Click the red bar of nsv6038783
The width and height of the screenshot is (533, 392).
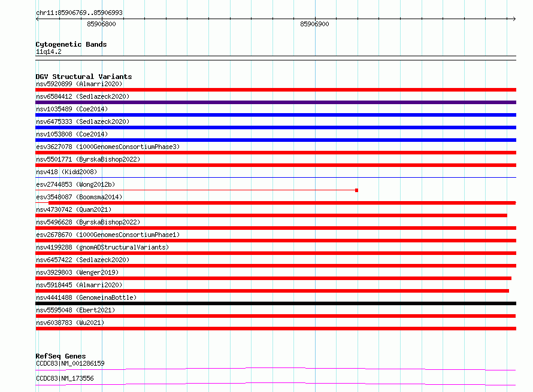pos(275,329)
